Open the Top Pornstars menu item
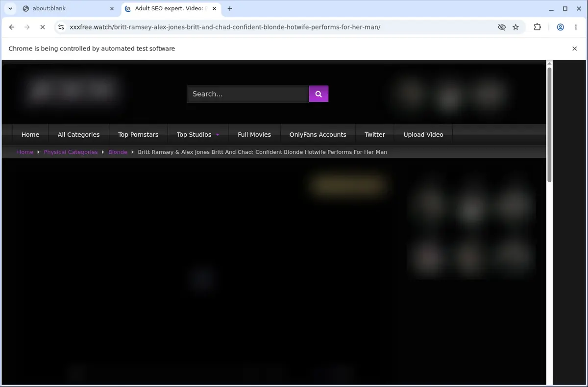 tap(138, 135)
